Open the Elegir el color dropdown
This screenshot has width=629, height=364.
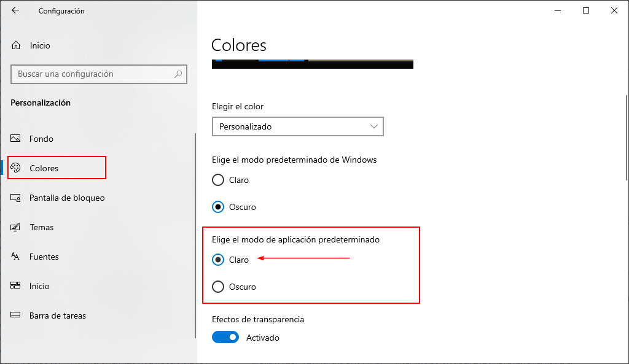(297, 126)
